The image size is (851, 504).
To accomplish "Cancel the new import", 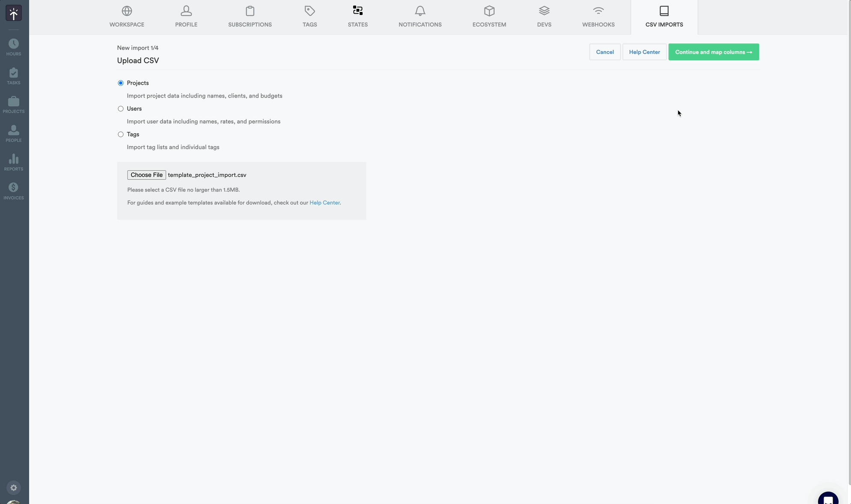I will (604, 52).
